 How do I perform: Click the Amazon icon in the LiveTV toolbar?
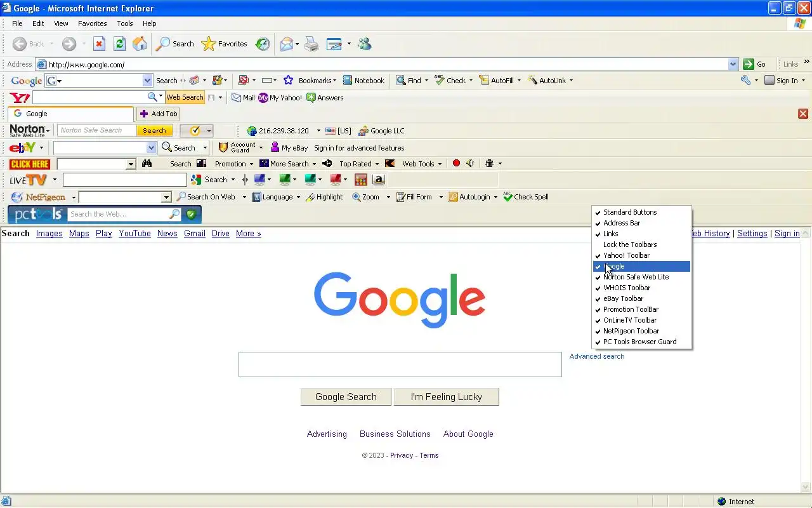pyautogui.click(x=379, y=180)
